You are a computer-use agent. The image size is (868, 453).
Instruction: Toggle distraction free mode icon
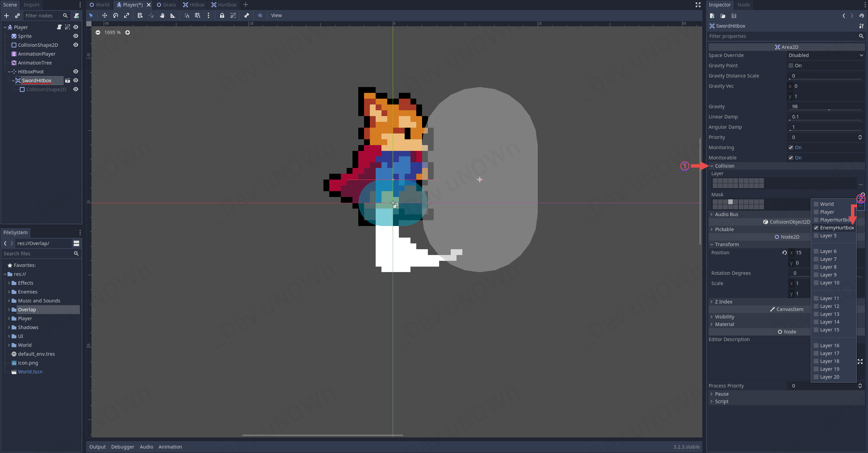[698, 5]
